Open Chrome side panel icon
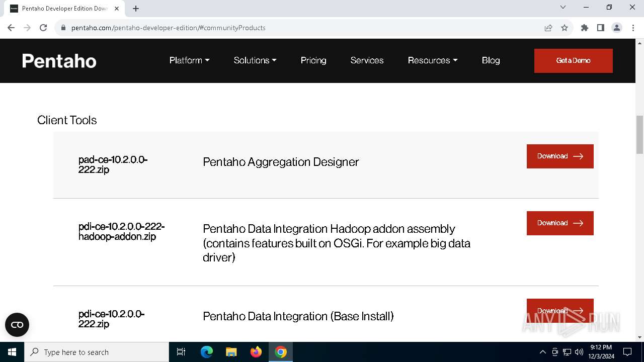Viewport: 644px width, 362px height. pos(601,28)
